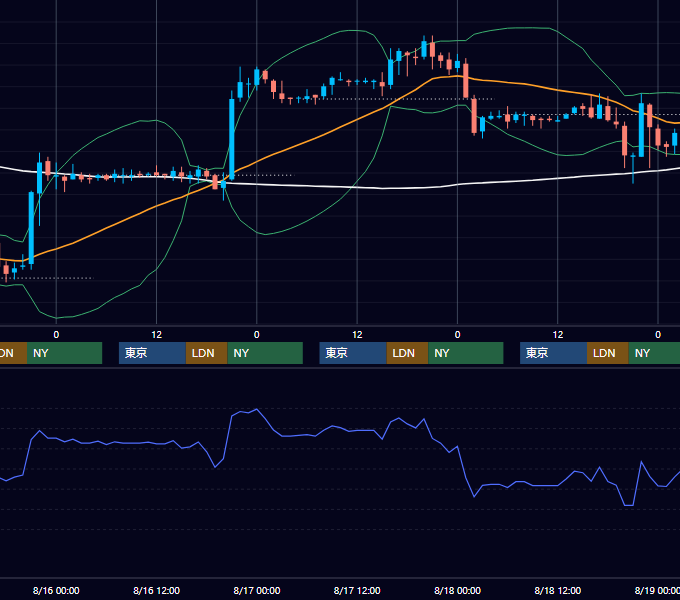The height and width of the screenshot is (600, 680).
Task: Click the NY session block around 8/16 00:00
Action: 65,353
